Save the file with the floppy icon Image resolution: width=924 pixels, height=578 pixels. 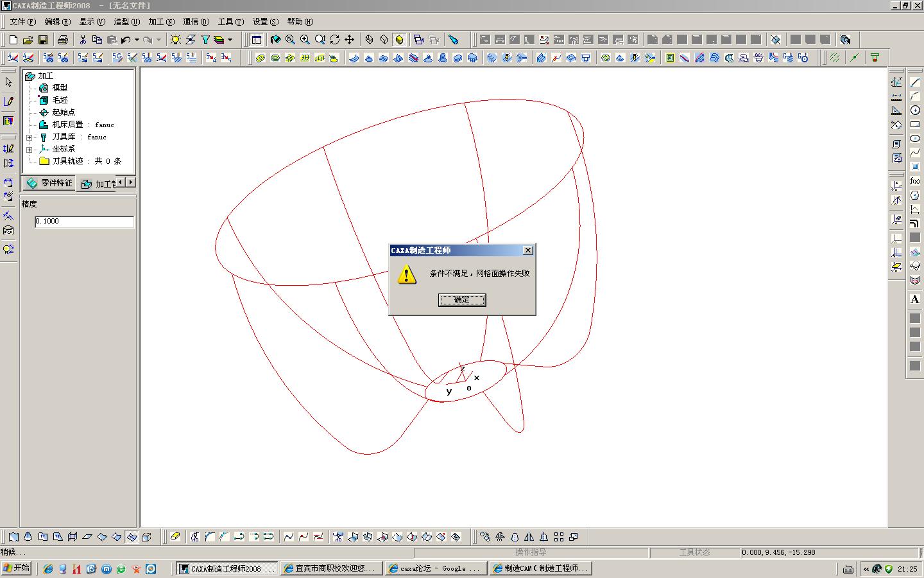click(43, 40)
